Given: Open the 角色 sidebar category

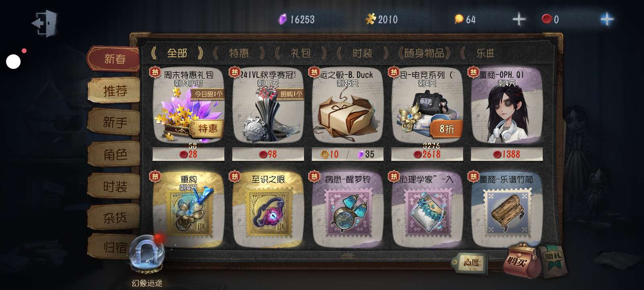Looking at the screenshot, I should (115, 155).
